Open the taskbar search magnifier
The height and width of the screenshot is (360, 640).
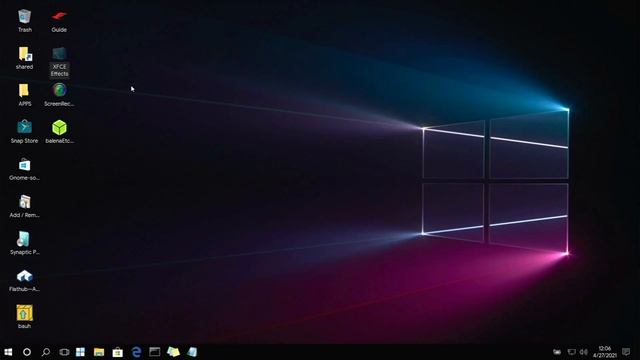point(46,352)
